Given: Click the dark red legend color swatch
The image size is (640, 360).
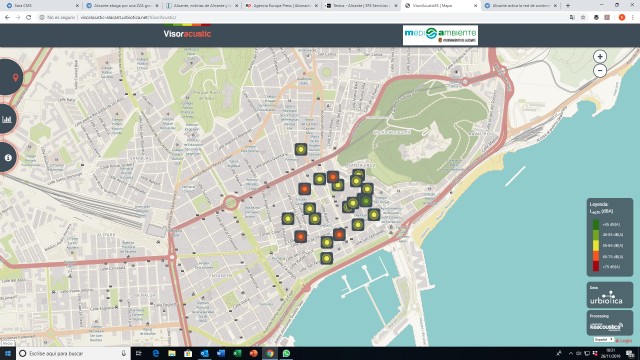Looking at the screenshot, I should [x=596, y=267].
